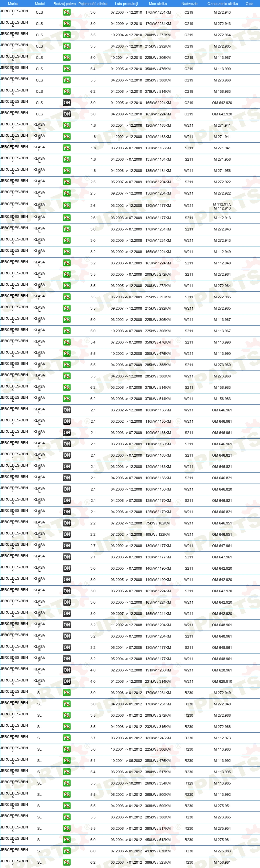Viewport: 260px width, 868px height.
Task: Click the ON icon in the Klasa E OM 628.961 row
Action: [67, 670]
